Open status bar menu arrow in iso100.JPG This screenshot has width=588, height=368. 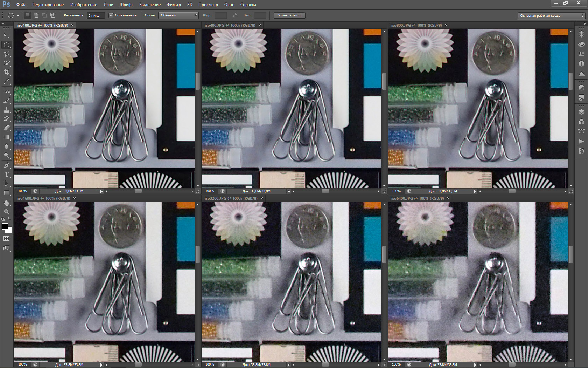pyautogui.click(x=101, y=191)
